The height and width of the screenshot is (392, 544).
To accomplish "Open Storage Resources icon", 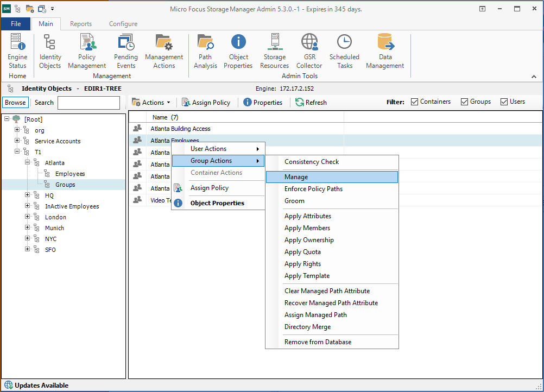I will [275, 51].
